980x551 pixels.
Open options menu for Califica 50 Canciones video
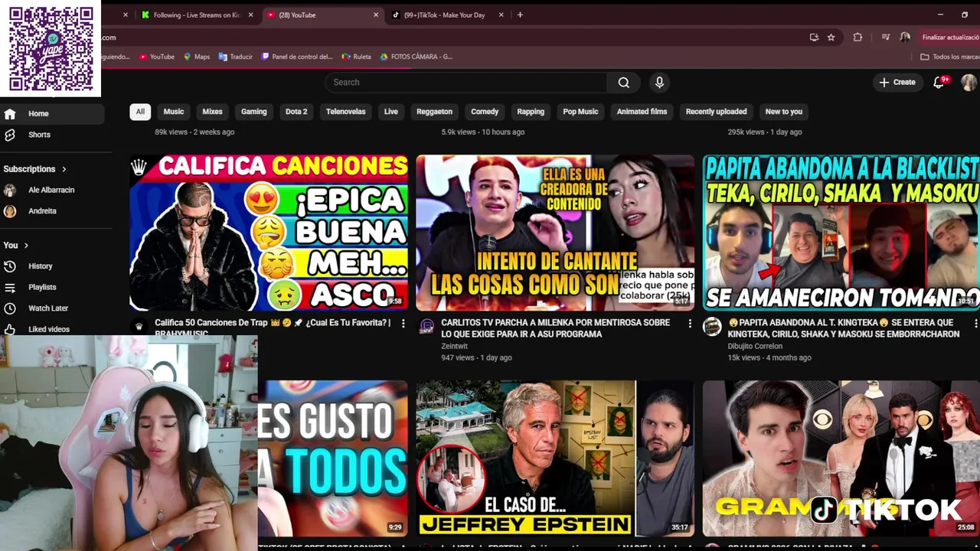point(403,324)
